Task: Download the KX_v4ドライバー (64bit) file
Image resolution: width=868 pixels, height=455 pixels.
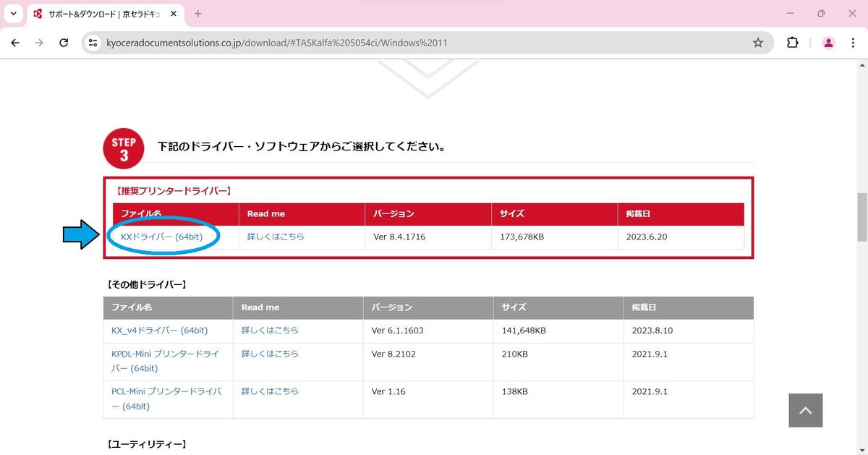Action: coord(159,331)
